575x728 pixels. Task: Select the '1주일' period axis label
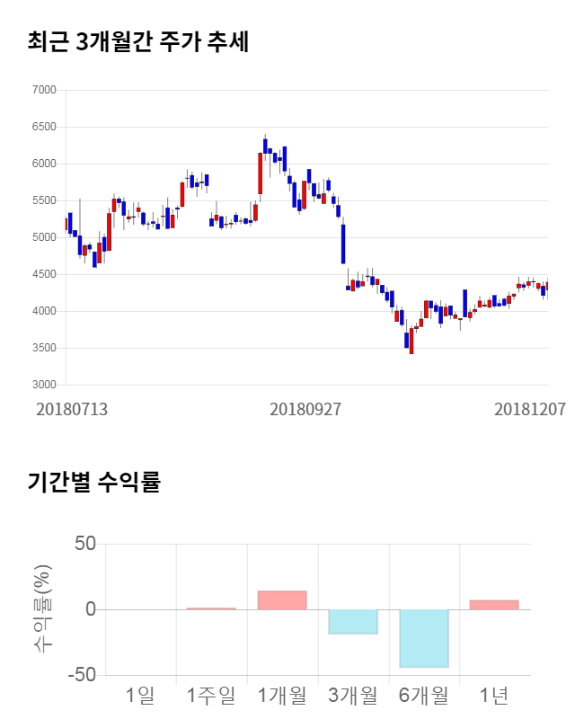(211, 695)
